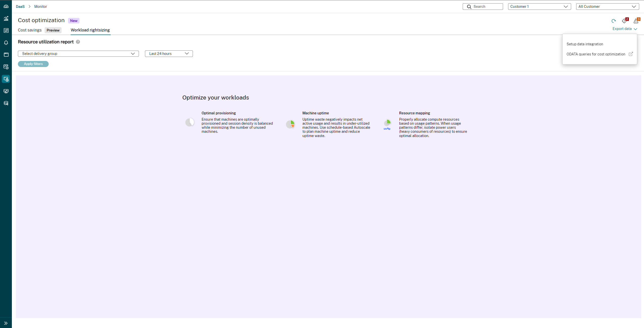
Task: Click the magnifier icon in Search box
Action: [x=469, y=7]
